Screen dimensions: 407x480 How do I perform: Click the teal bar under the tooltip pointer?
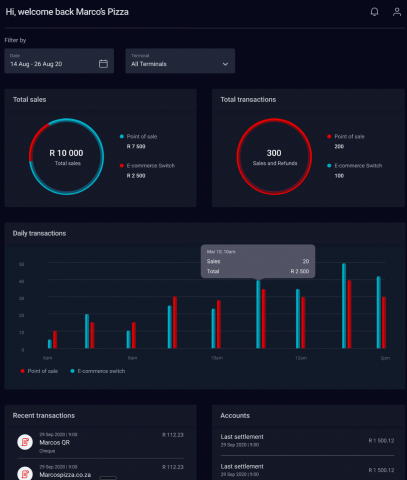pos(258,314)
